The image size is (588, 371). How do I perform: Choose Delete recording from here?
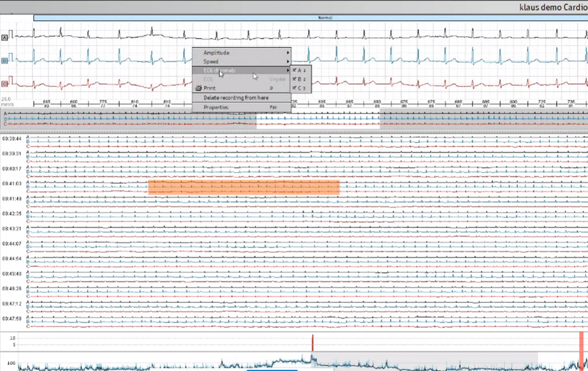(236, 98)
